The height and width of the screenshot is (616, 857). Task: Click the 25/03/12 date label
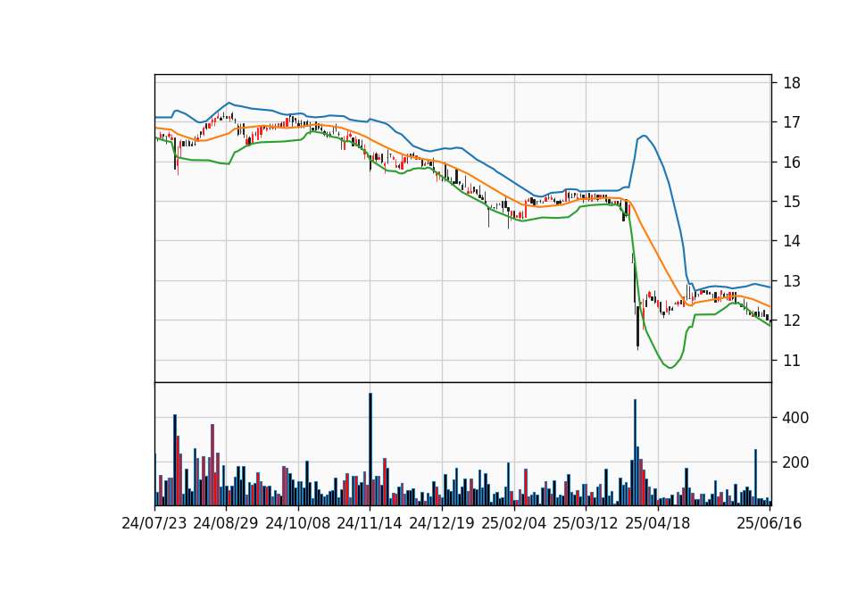click(586, 523)
